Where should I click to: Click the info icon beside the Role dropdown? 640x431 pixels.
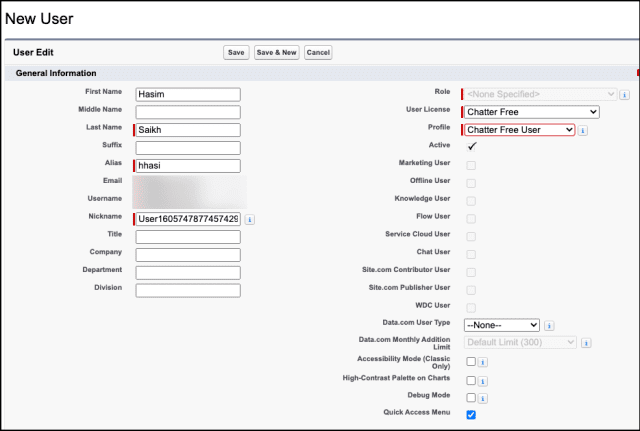(x=625, y=95)
